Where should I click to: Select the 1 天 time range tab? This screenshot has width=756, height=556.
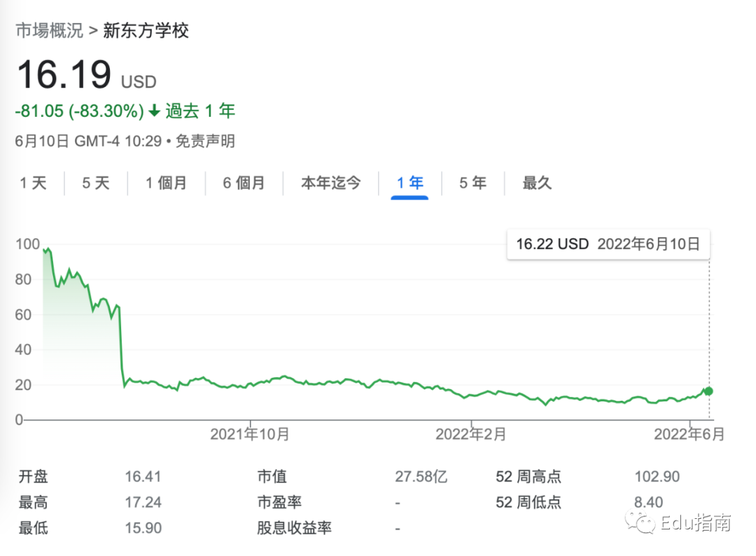tap(34, 183)
